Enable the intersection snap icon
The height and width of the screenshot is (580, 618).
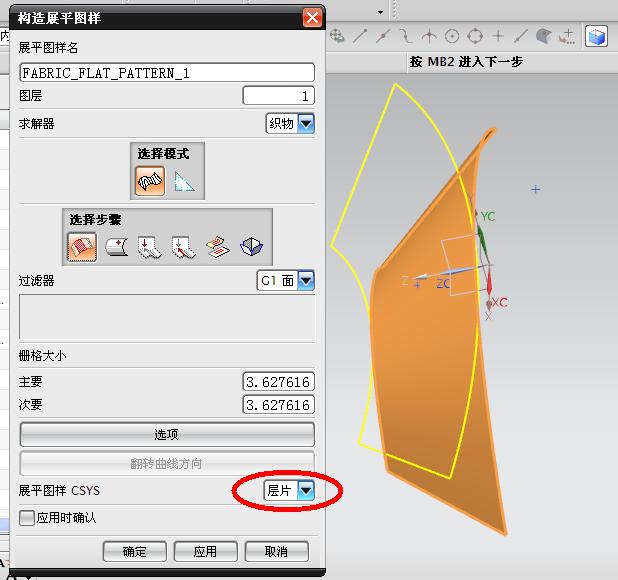(429, 36)
